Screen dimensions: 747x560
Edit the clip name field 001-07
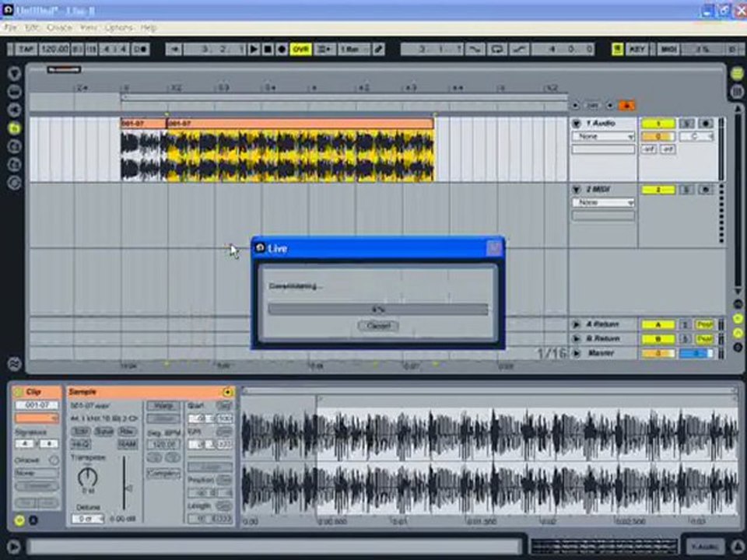coord(37,405)
